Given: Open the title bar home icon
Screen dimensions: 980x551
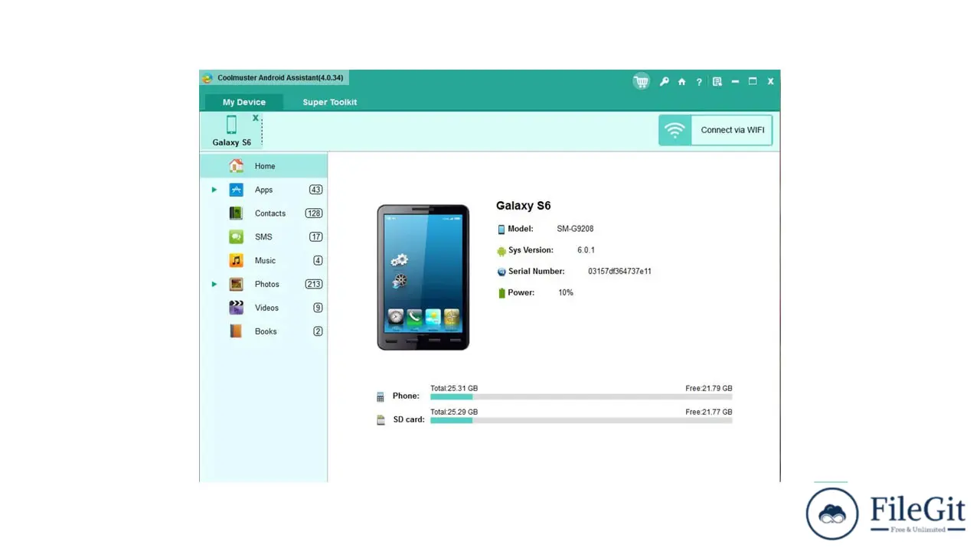Looking at the screenshot, I should [x=681, y=81].
